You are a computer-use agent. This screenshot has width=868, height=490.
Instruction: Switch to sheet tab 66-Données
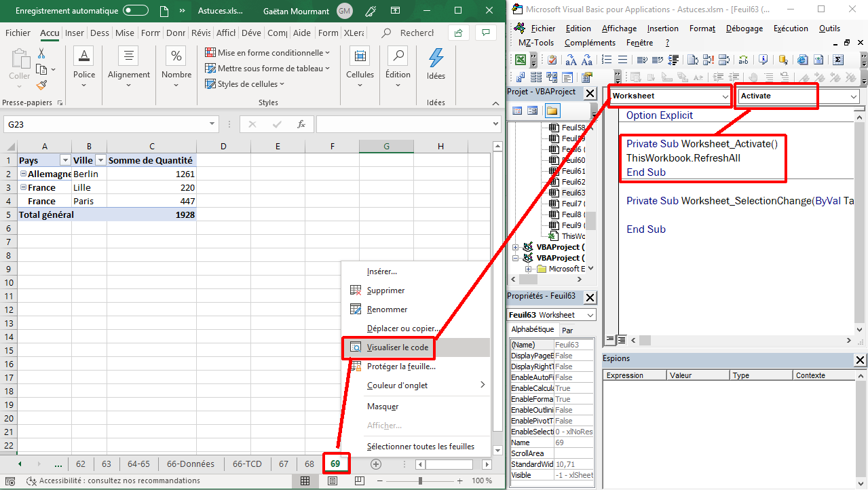190,464
